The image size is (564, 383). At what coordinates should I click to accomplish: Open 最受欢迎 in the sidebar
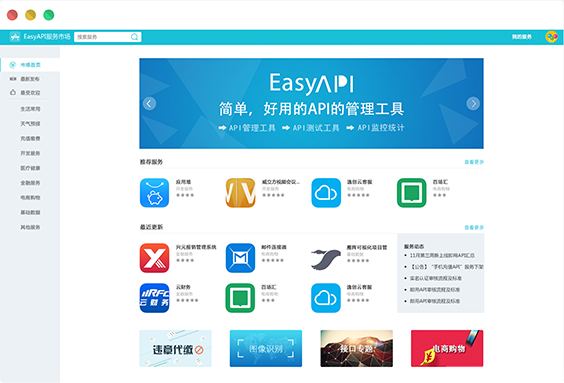click(x=30, y=92)
